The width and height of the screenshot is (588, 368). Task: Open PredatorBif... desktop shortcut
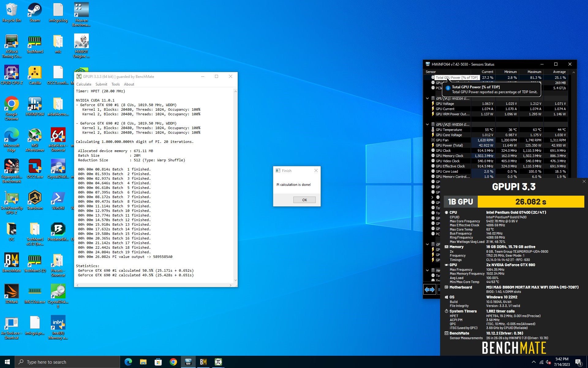click(58, 231)
